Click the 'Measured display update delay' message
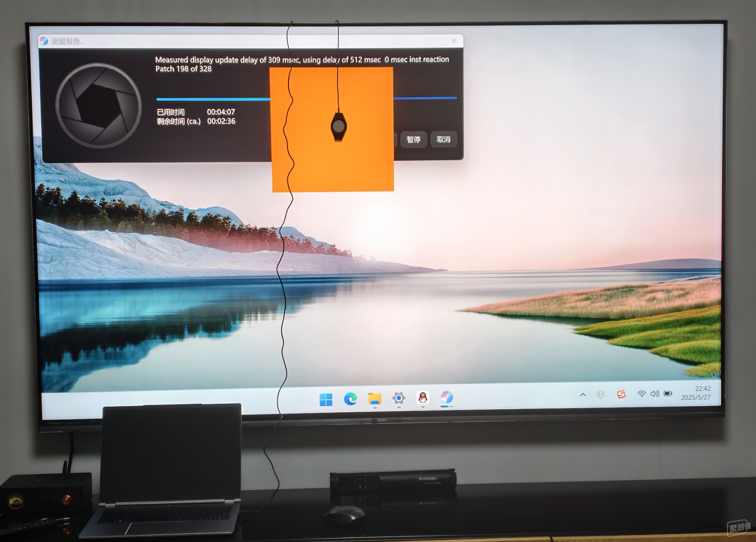This screenshot has height=542, width=756. 302,60
